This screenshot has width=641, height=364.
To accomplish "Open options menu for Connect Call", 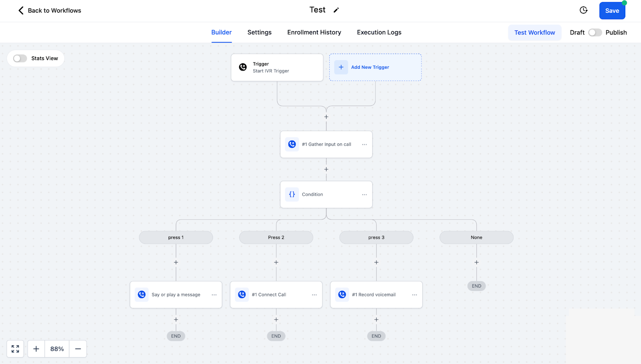I will [x=314, y=295].
